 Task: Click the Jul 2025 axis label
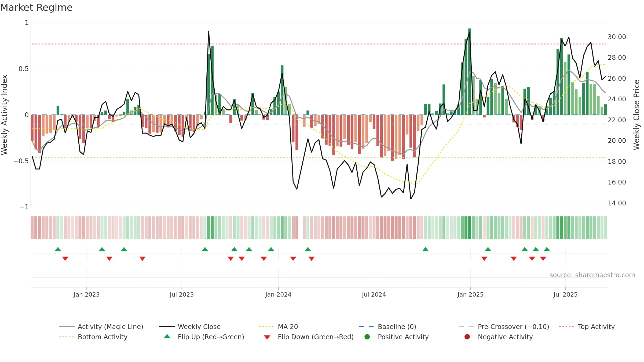point(565,294)
